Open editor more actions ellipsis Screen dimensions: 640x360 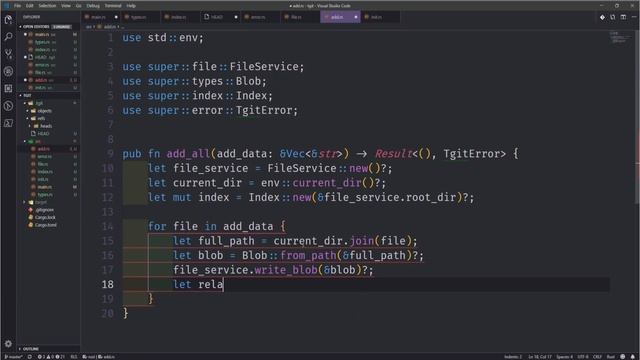634,17
